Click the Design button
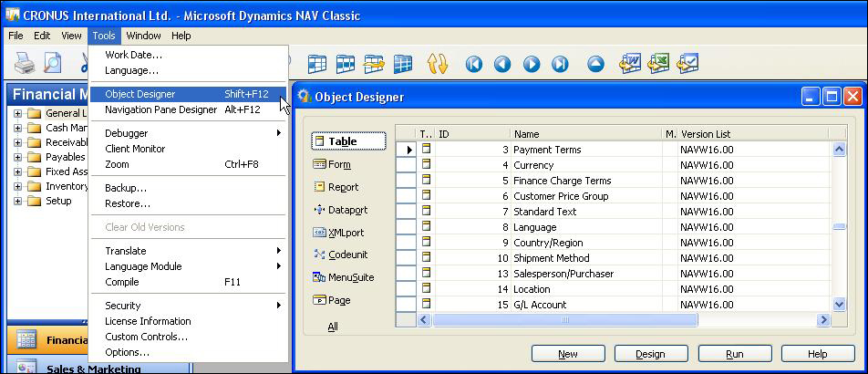Image resolution: width=868 pixels, height=374 pixels. click(651, 354)
